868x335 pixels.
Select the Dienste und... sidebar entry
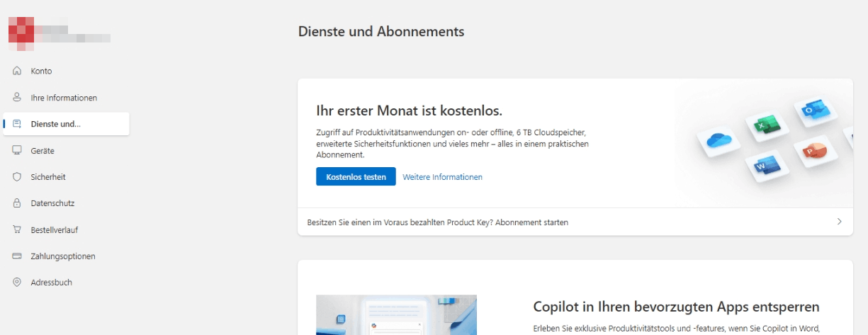click(x=67, y=124)
